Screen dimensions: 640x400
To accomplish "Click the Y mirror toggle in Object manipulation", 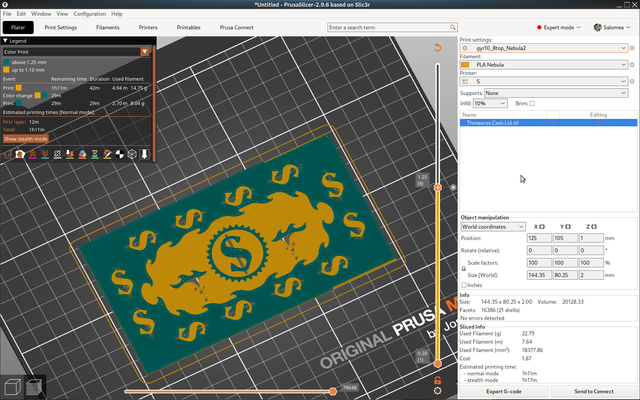I will (568, 227).
